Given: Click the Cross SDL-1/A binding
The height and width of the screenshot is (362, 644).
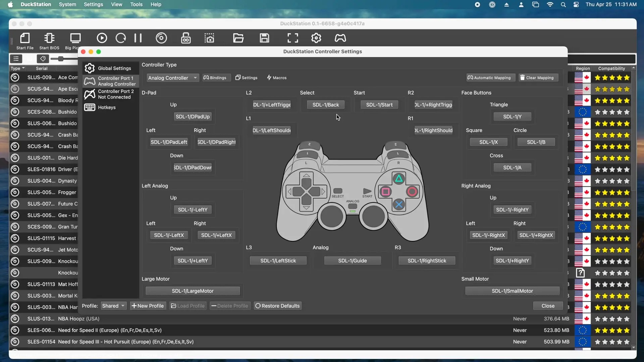Looking at the screenshot, I should (x=512, y=168).
